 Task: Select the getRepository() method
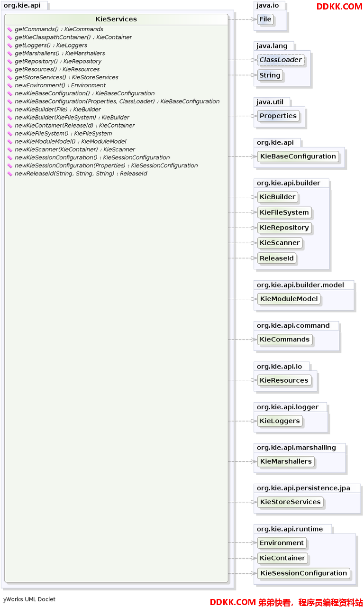pos(58,62)
